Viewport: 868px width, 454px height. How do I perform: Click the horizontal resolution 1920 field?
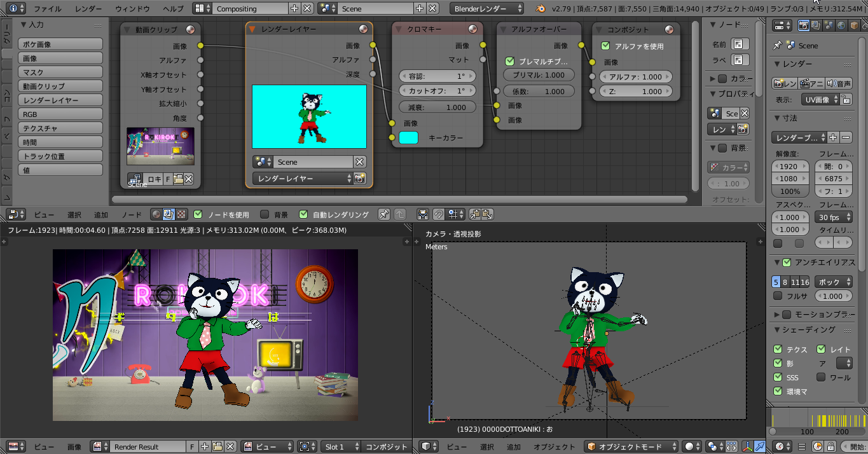point(789,167)
